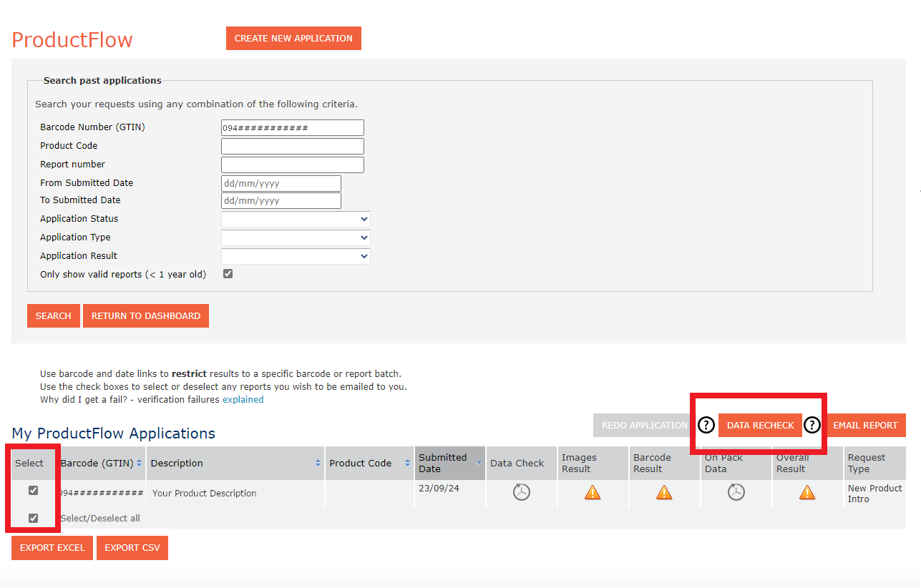
Task: Open help icon left of Data Recheck
Action: [x=706, y=425]
